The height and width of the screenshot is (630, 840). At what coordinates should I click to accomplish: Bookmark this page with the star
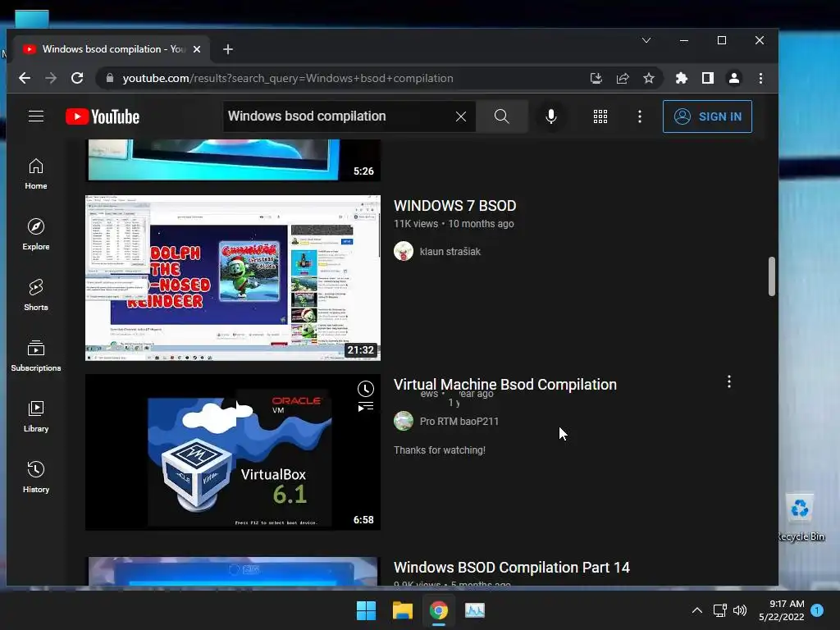click(x=649, y=78)
